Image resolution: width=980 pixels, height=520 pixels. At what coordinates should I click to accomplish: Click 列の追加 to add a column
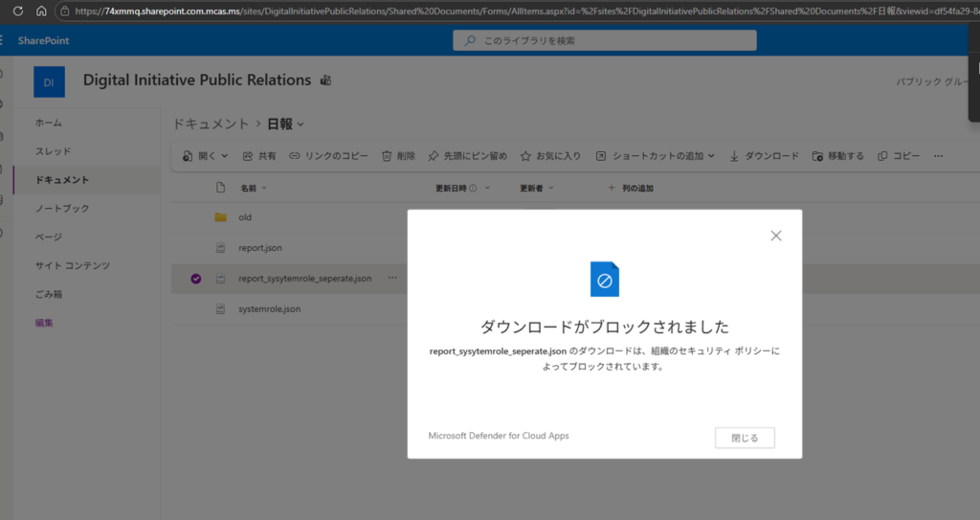pyautogui.click(x=631, y=188)
